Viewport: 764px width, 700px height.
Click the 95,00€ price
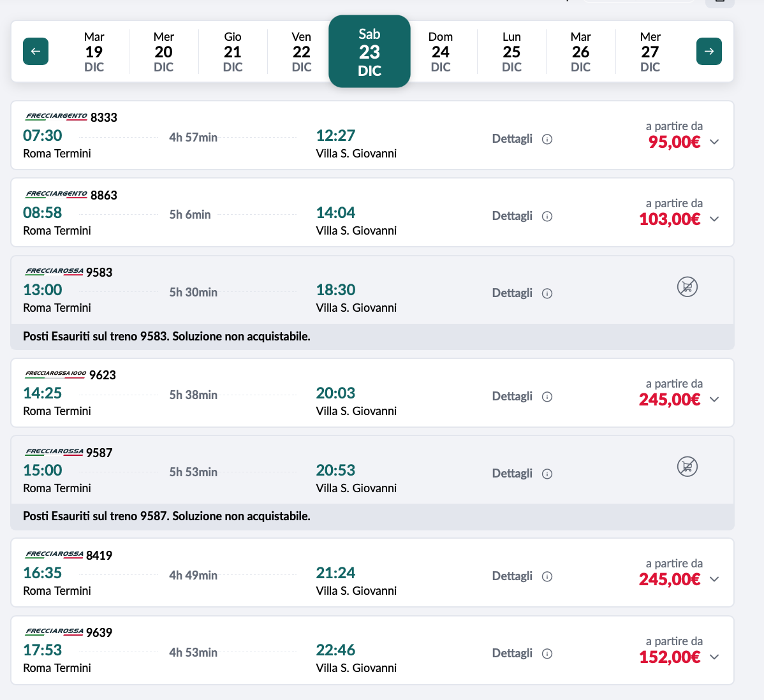point(674,142)
